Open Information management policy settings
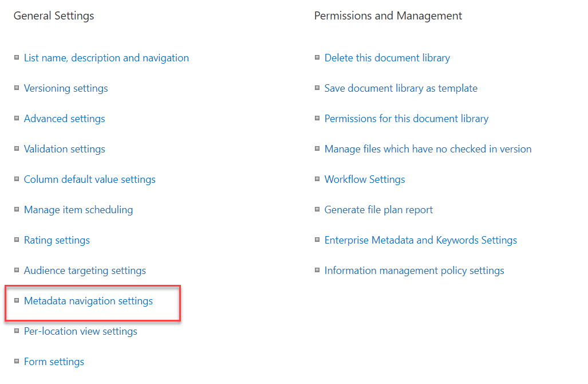The width and height of the screenshot is (588, 384). pos(414,270)
